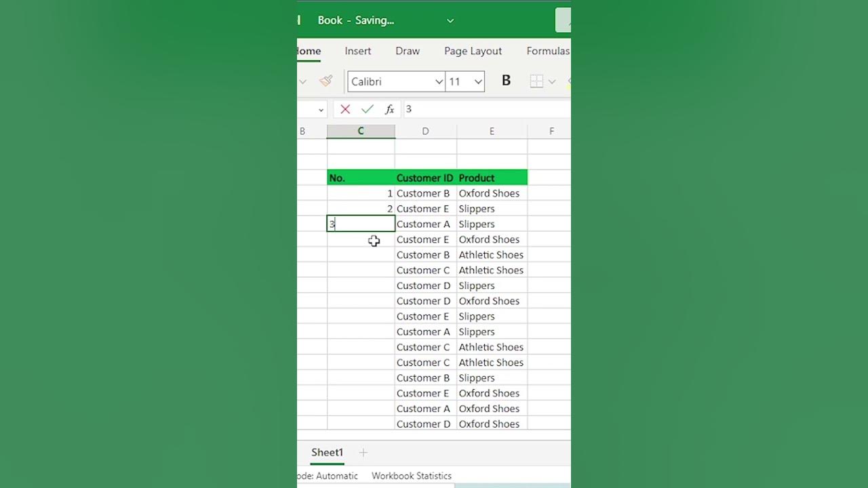Open Insert Function fx dialog
Viewport: 868px width, 488px height.
tap(389, 109)
